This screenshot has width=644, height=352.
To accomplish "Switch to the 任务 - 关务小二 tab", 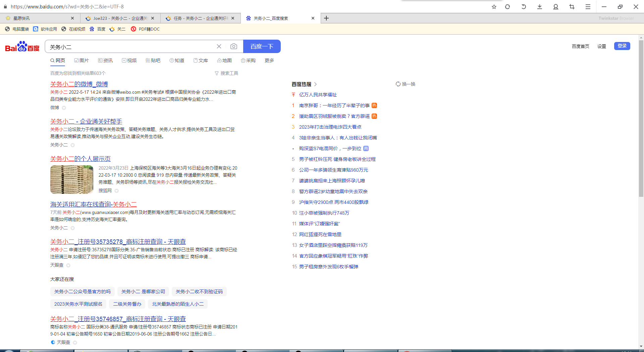I will 198,18.
